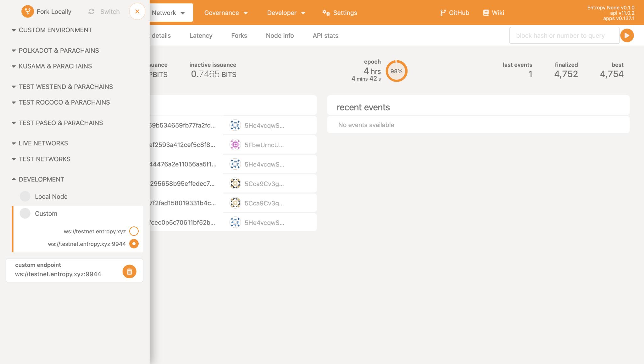
Task: Click the Entropy Node fork locally icon
Action: tap(27, 11)
